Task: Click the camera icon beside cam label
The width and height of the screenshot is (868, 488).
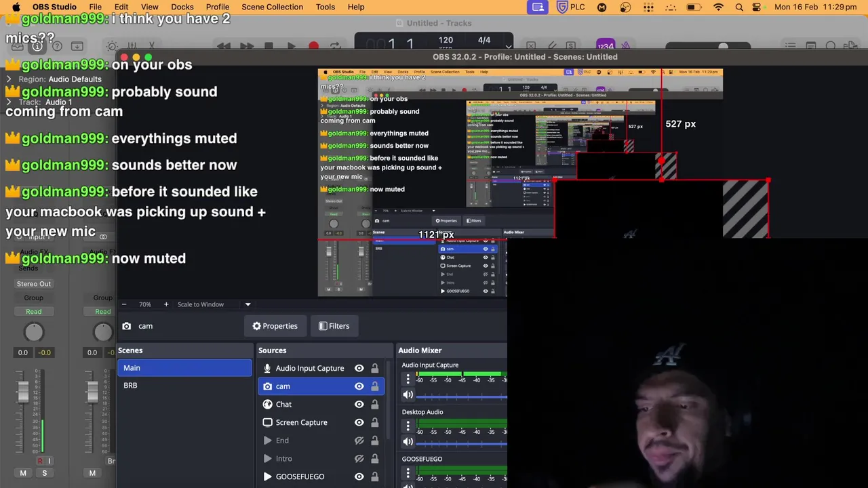Action: pos(126,326)
